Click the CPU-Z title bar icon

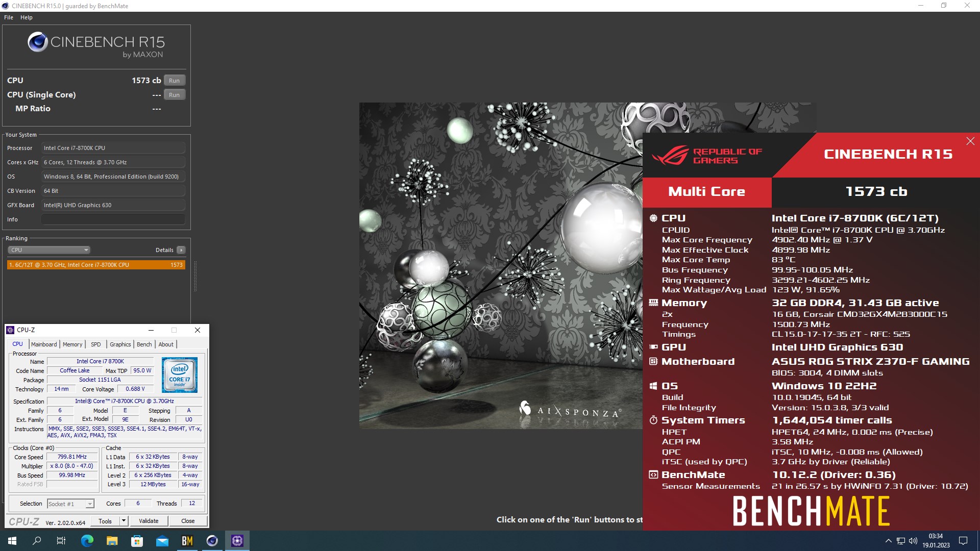pyautogui.click(x=10, y=330)
